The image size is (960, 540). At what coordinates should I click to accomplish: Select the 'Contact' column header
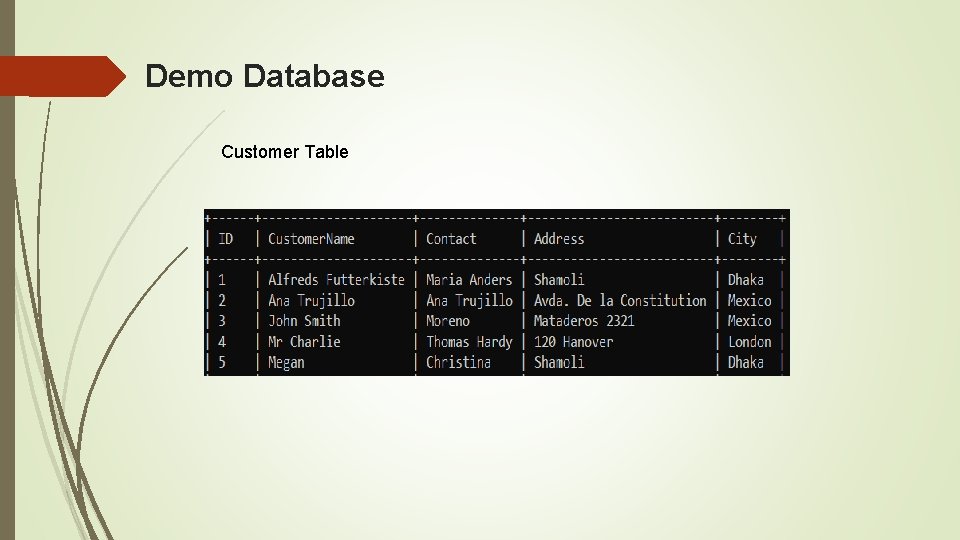(451, 239)
